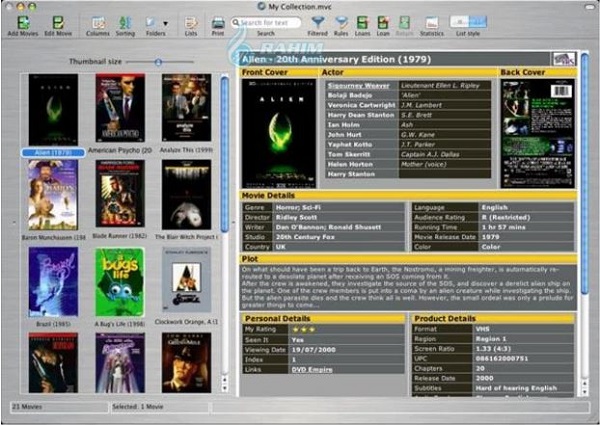Click the Columns toolbar icon
Screen dimensions: 600x425
click(x=98, y=22)
